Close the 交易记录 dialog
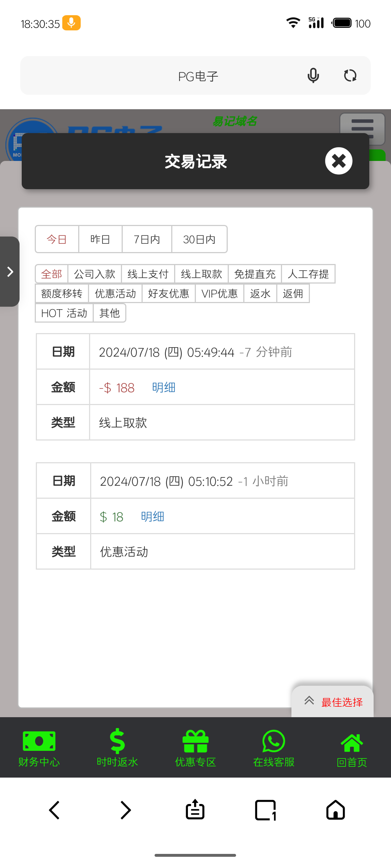The height and width of the screenshot is (868, 391). pos(339,161)
